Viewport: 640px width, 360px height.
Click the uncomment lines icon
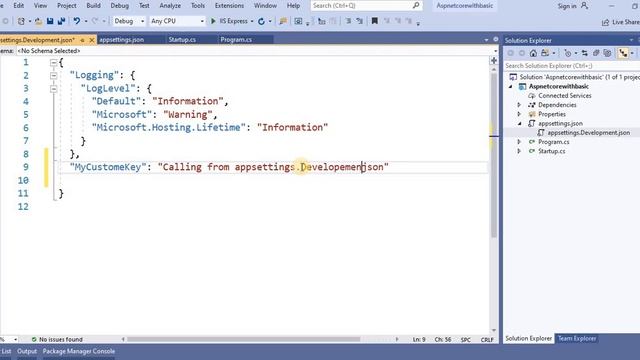tap(359, 21)
